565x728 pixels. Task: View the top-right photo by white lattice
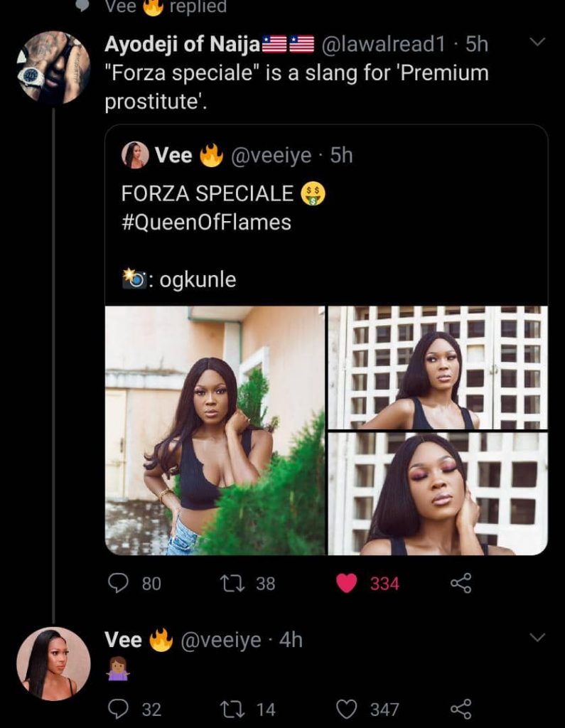point(438,368)
